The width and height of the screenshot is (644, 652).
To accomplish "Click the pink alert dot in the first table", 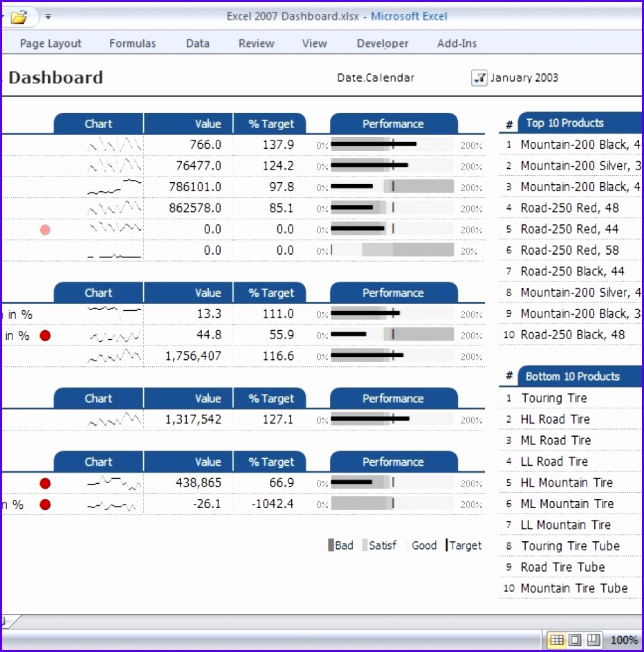I will (x=45, y=230).
